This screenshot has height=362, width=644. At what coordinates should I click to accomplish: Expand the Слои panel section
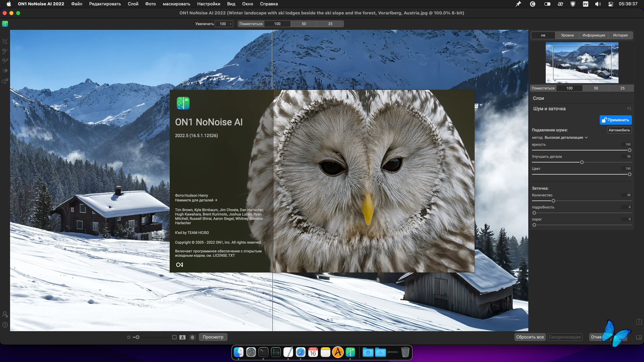coord(538,98)
